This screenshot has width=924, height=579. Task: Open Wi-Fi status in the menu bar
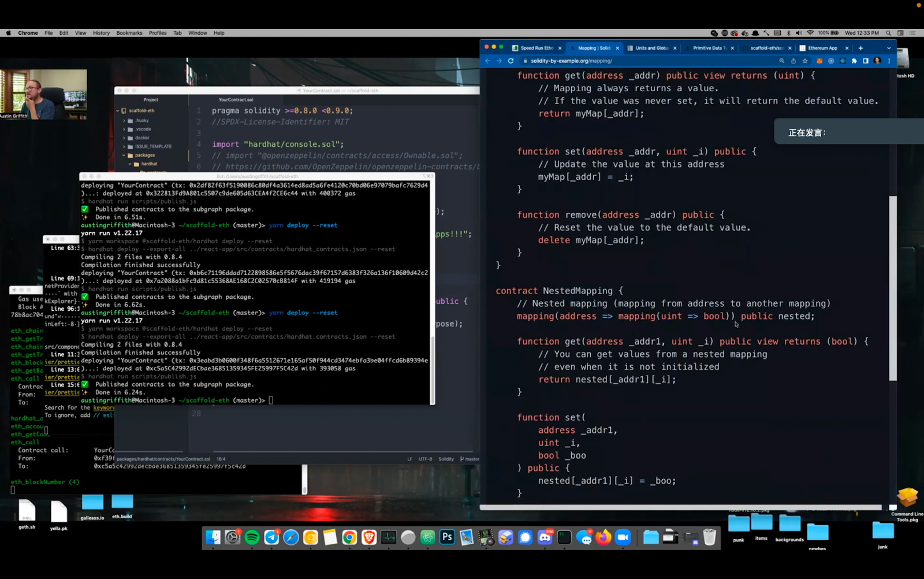pyautogui.click(x=810, y=33)
